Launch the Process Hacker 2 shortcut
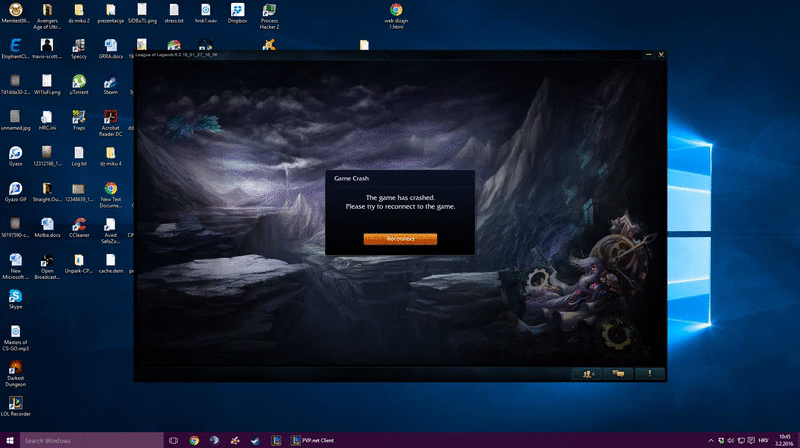The width and height of the screenshot is (800, 448). 269,16
